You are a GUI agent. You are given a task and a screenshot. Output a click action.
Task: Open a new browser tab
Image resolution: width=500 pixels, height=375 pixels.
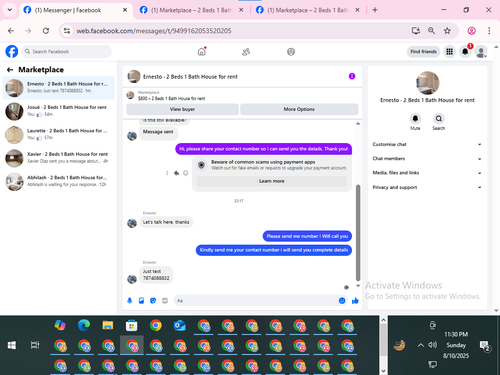coord(375,10)
